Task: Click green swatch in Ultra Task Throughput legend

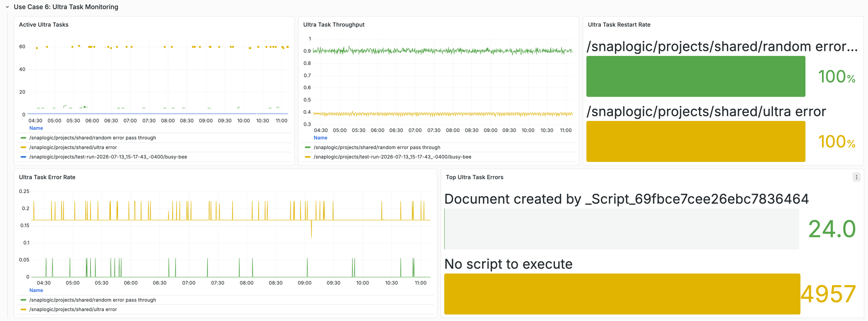Action: [308, 147]
